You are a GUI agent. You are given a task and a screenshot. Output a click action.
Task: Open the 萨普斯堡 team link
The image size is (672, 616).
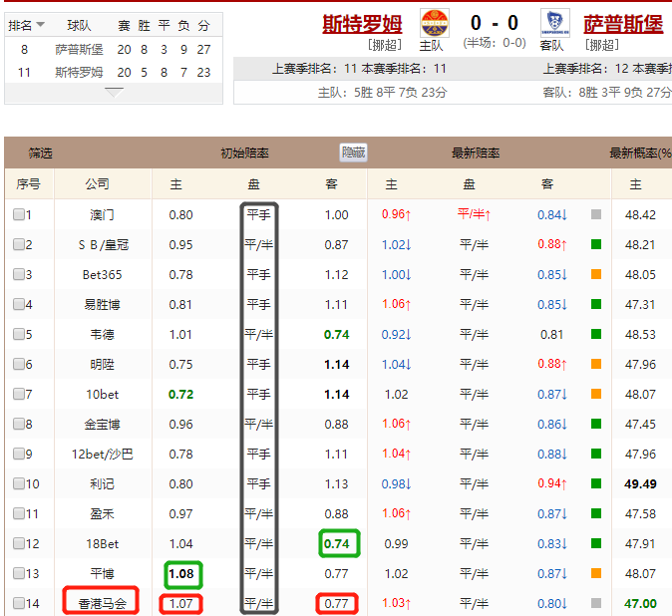pos(622,23)
